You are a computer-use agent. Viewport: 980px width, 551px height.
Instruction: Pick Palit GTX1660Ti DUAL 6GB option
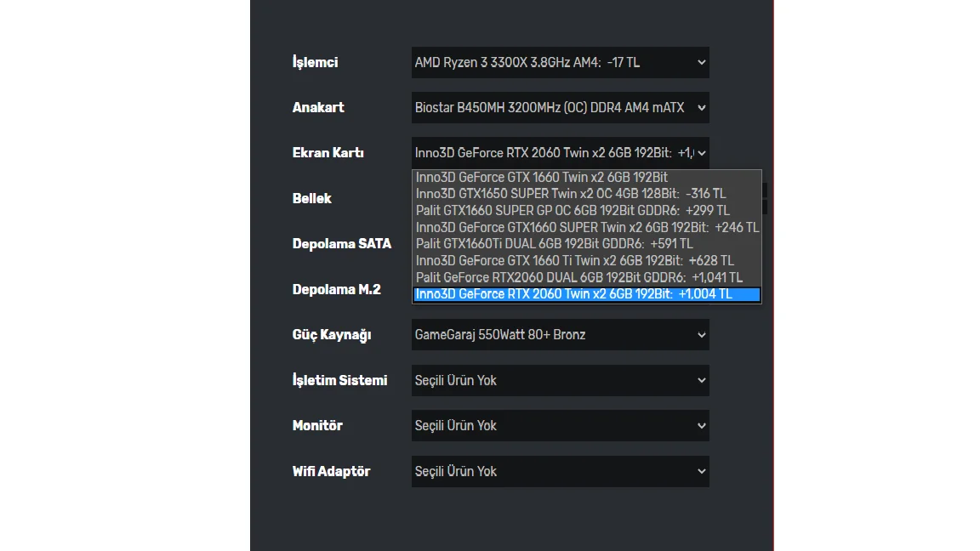point(587,244)
